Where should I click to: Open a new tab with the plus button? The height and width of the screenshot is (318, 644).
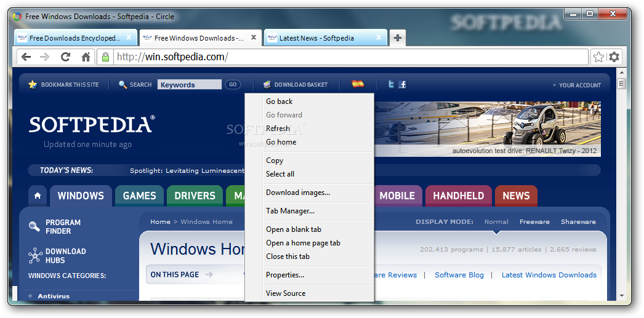397,38
